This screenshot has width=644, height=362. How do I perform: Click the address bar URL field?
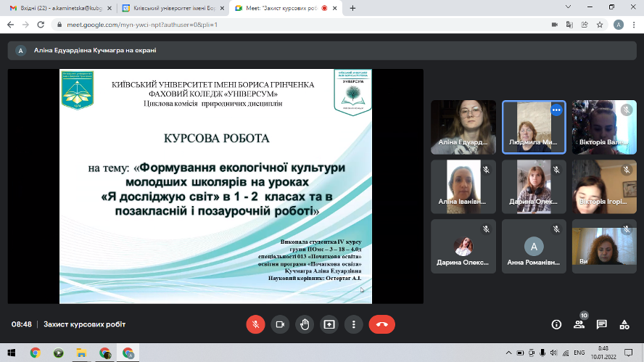pyautogui.click(x=290, y=24)
